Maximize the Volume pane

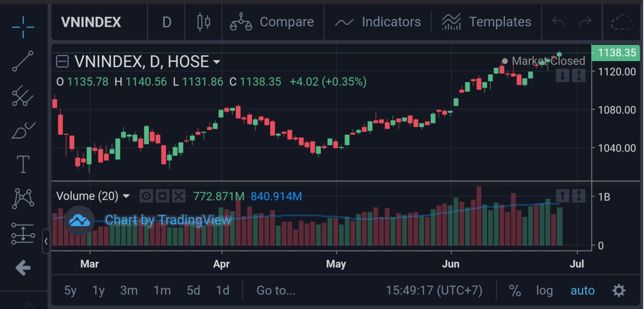click(578, 196)
